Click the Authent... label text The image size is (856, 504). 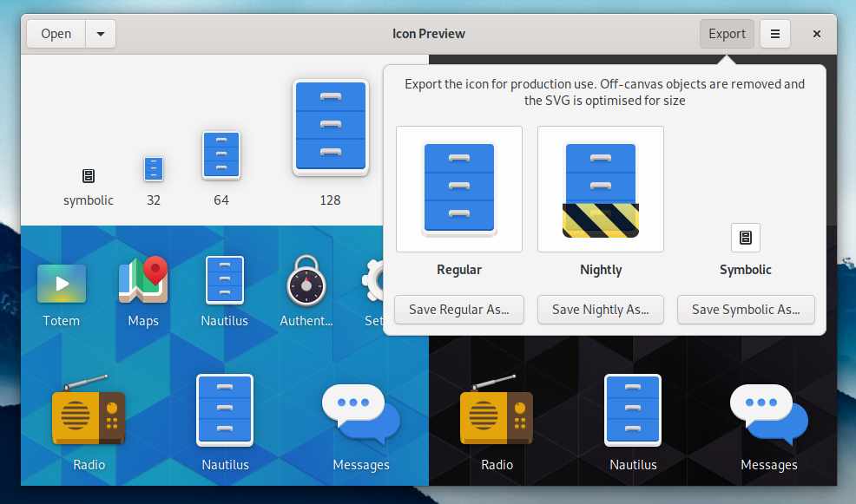point(306,321)
